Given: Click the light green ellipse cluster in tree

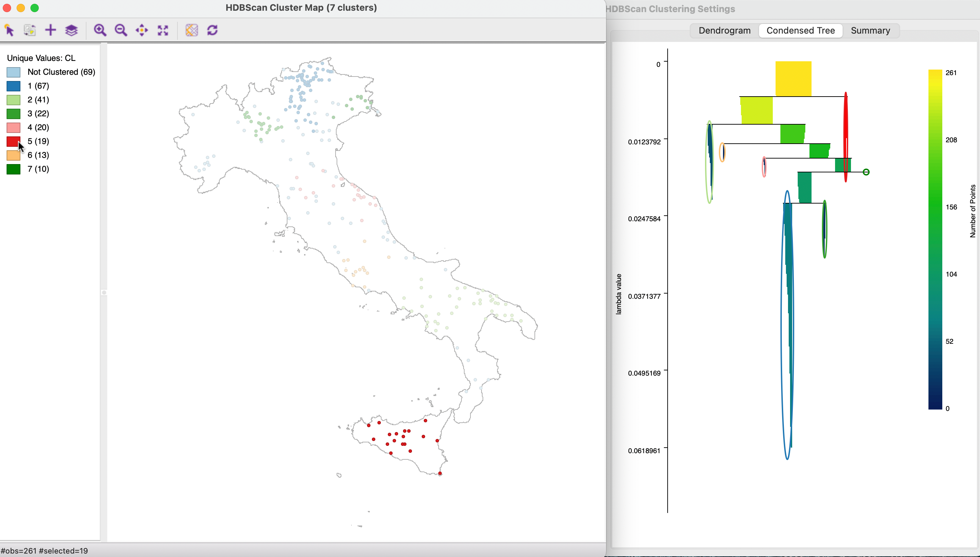Looking at the screenshot, I should pos(709,162).
